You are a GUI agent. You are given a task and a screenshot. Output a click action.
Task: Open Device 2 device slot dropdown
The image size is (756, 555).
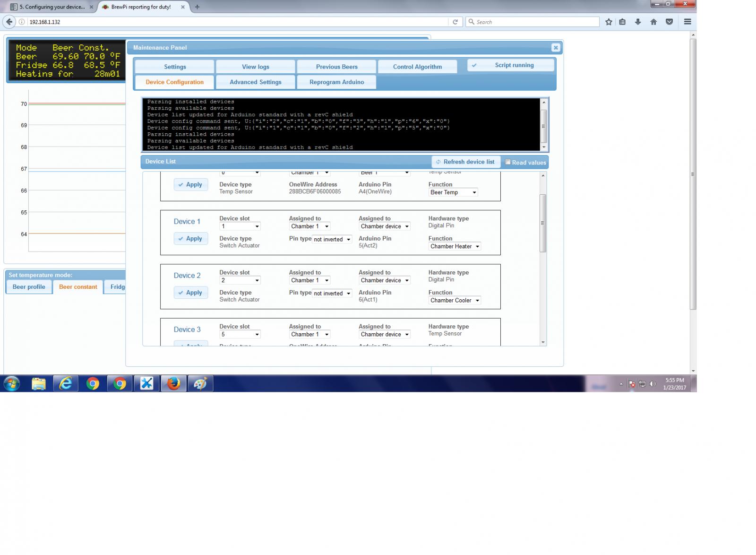point(240,280)
